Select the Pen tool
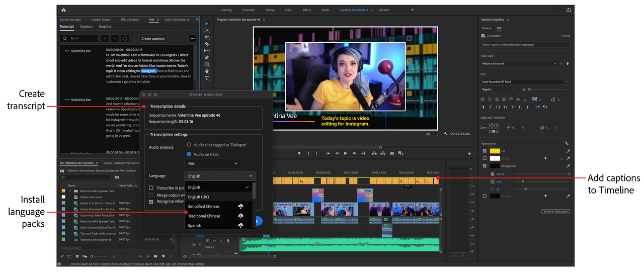Image resolution: width=644 pixels, height=273 pixels. coord(206,57)
